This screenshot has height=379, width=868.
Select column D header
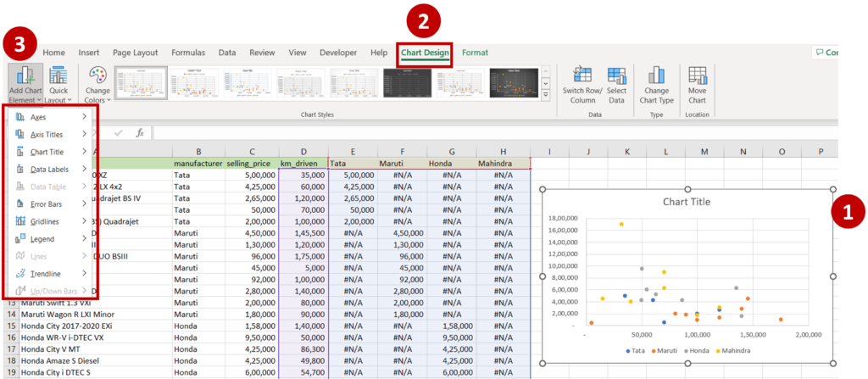click(x=303, y=152)
